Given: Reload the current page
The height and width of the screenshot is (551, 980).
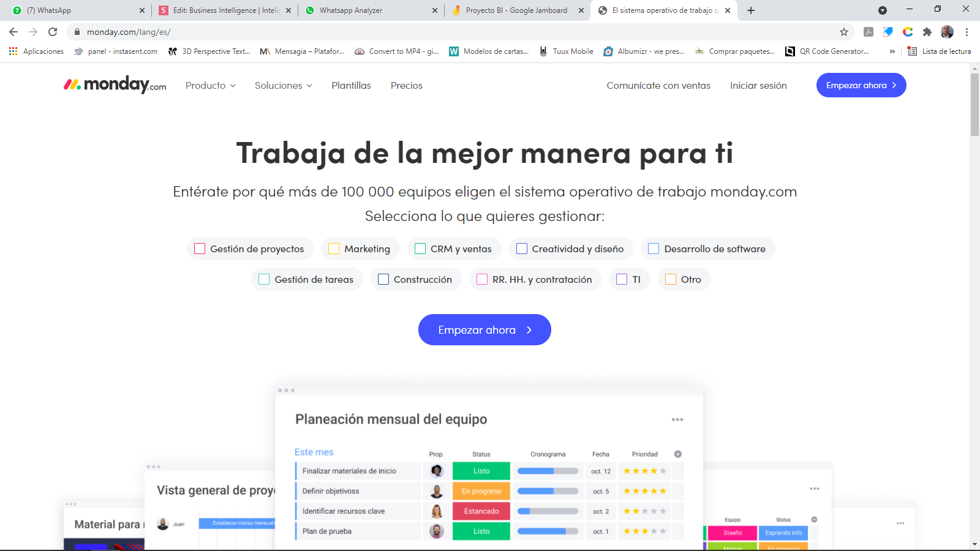Looking at the screenshot, I should pyautogui.click(x=53, y=32).
